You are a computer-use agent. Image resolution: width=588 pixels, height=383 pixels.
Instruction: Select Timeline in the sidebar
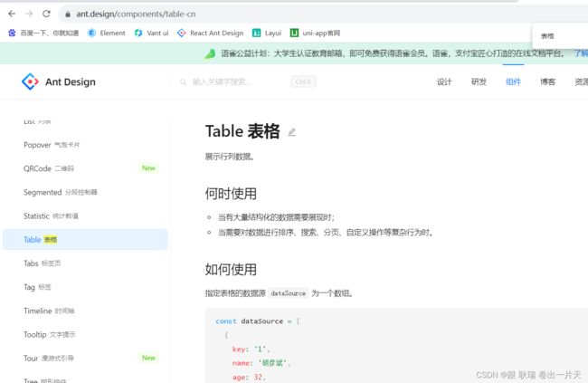click(85, 311)
